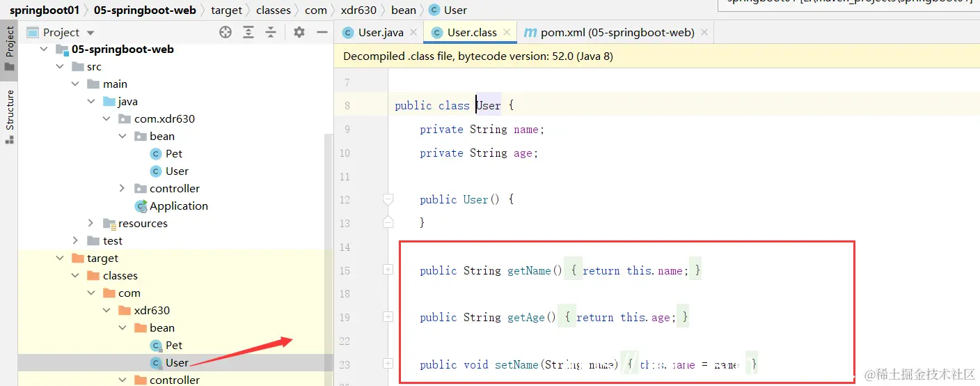
Task: Click xdr630 in the breadcrumb bar
Action: [358, 10]
